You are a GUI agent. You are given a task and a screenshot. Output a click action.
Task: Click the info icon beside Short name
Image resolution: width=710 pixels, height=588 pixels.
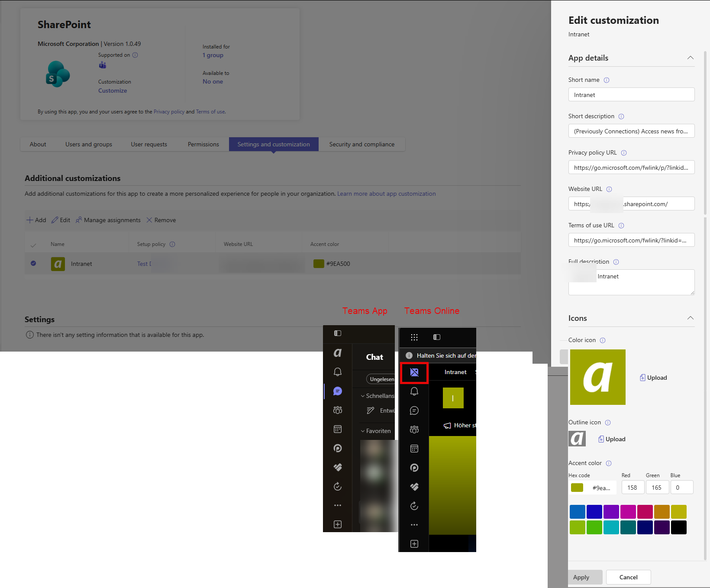(607, 80)
